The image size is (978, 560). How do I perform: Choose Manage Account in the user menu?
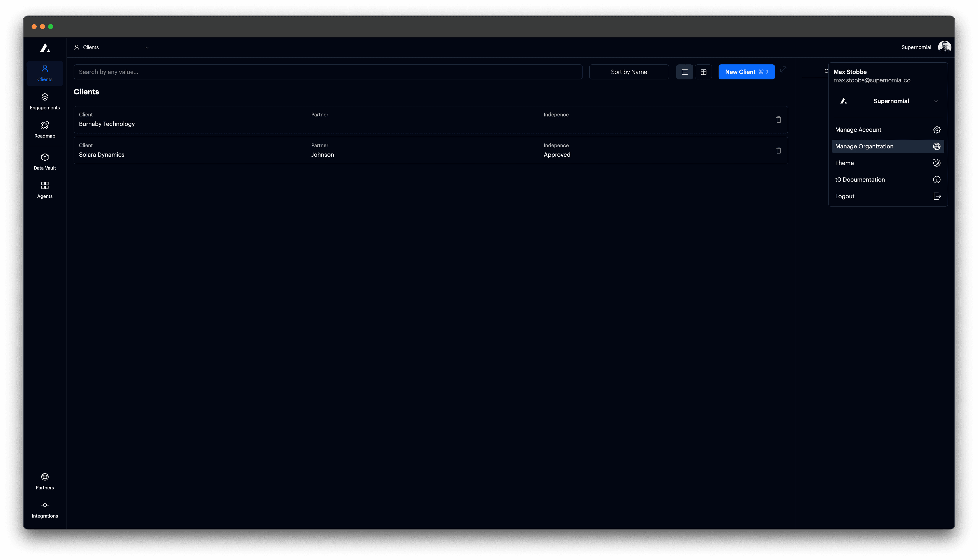point(888,130)
